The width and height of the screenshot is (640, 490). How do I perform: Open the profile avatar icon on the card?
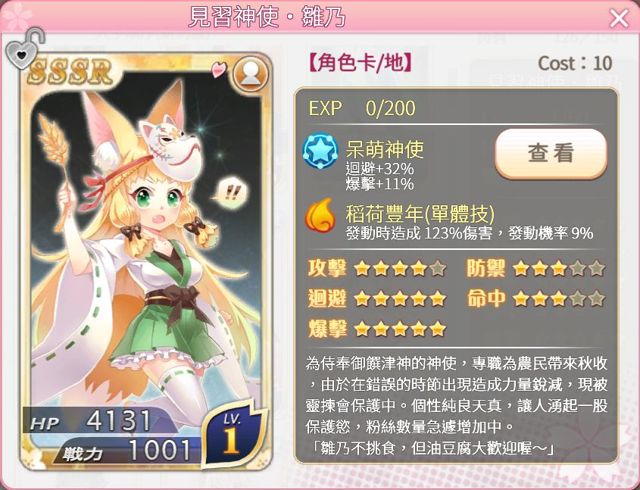pyautogui.click(x=251, y=74)
